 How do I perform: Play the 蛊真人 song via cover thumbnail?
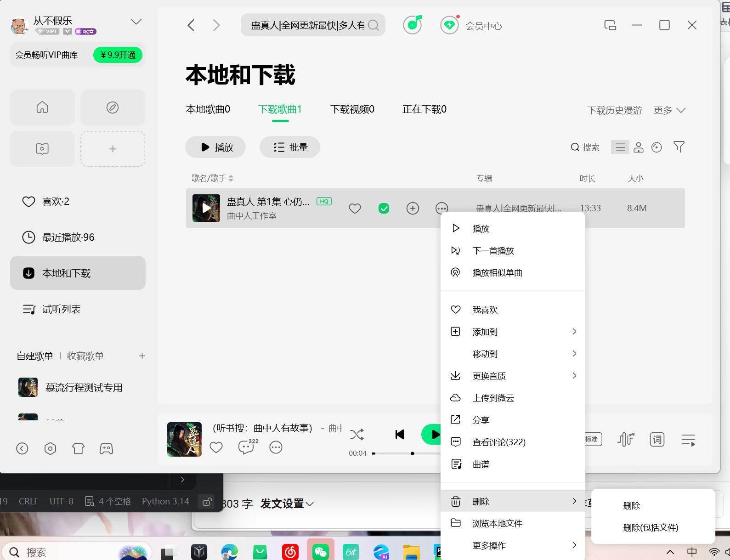pyautogui.click(x=206, y=208)
